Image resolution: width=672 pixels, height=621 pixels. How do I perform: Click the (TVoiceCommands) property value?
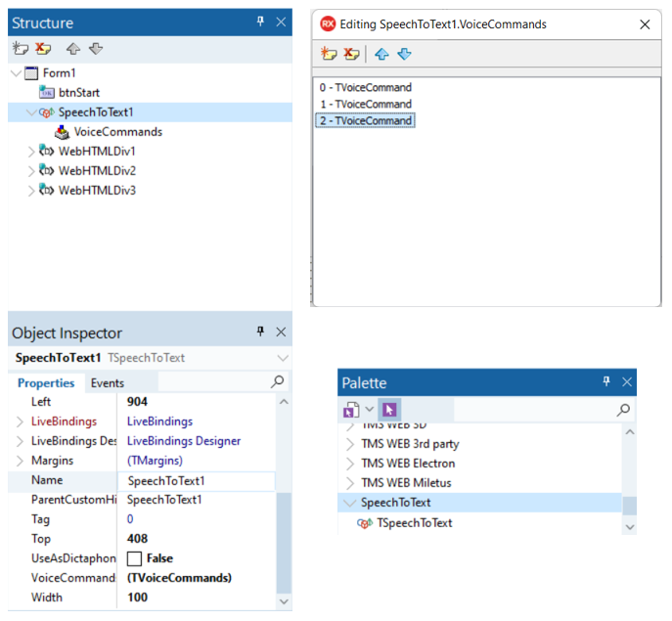click(x=179, y=578)
